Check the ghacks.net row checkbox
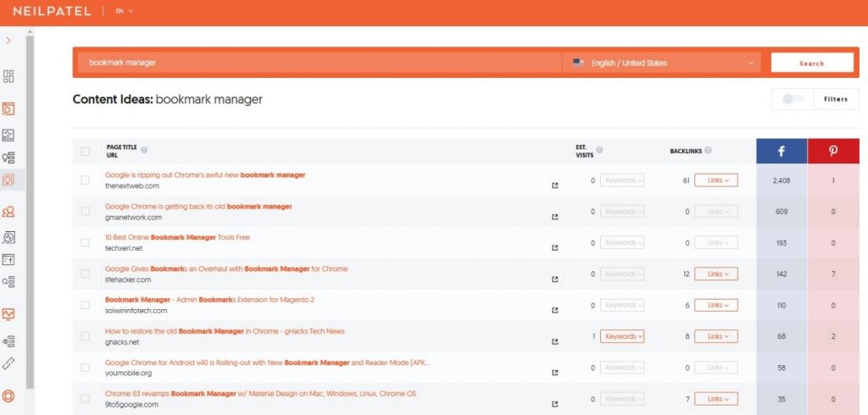 tap(86, 336)
